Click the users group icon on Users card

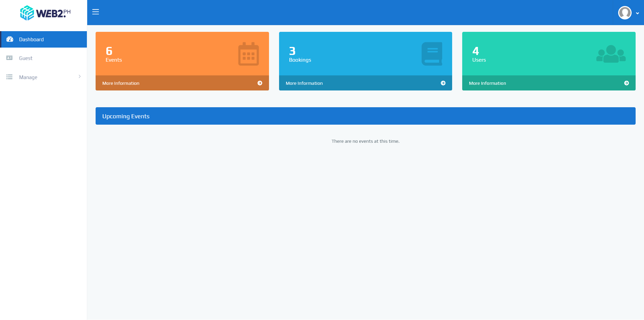click(611, 54)
